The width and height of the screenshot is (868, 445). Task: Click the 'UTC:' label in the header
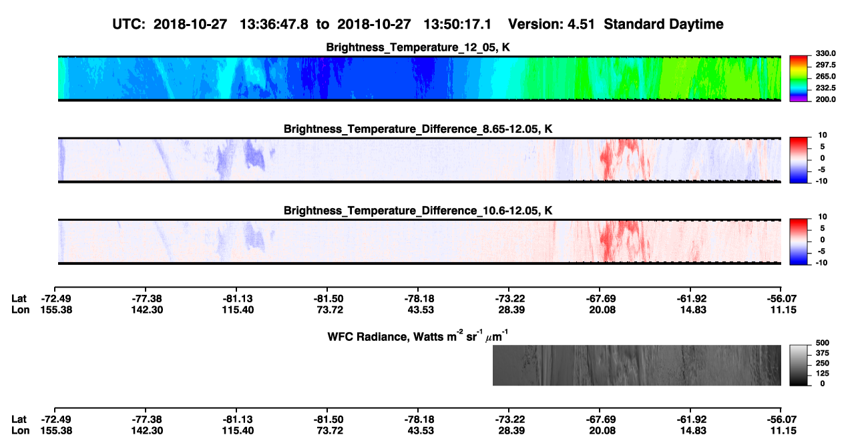[x=129, y=25]
